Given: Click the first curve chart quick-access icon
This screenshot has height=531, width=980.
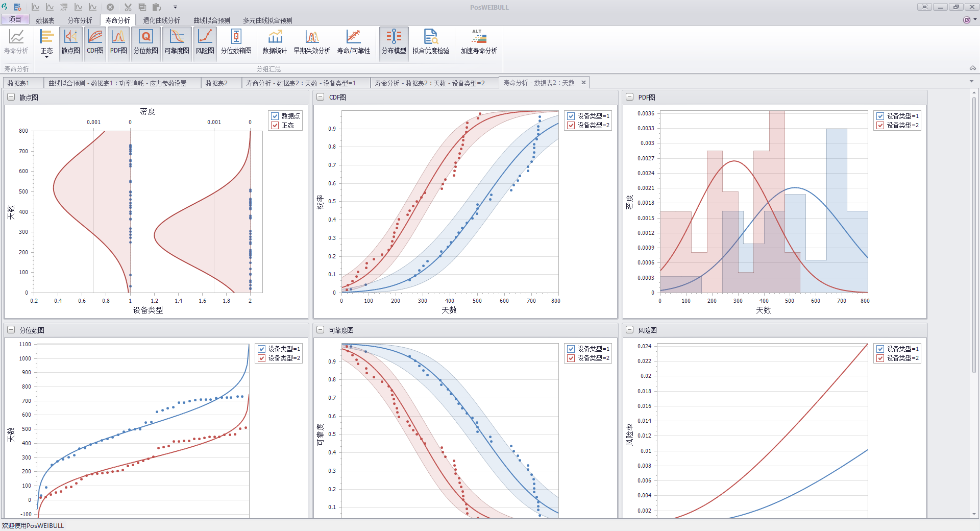Looking at the screenshot, I should point(35,7).
